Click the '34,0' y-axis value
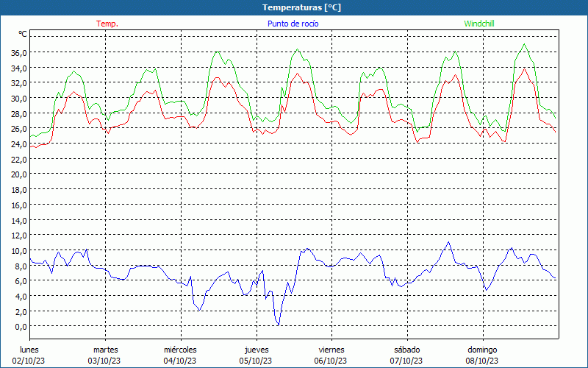The height and width of the screenshot is (368, 588). coord(19,68)
